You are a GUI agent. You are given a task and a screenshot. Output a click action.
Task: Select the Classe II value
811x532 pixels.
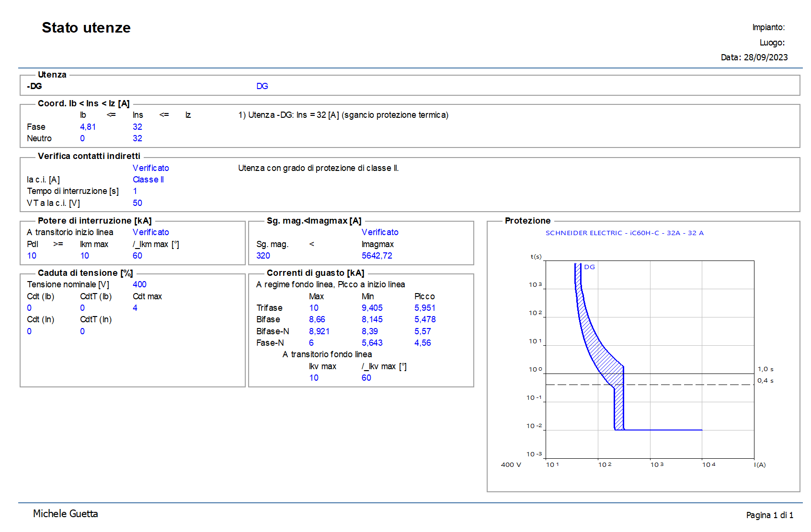point(148,180)
